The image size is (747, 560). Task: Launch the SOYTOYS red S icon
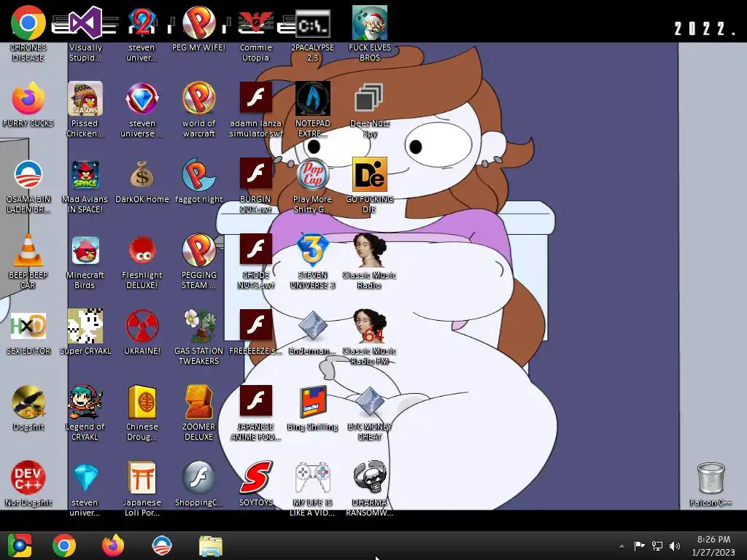pos(256,478)
